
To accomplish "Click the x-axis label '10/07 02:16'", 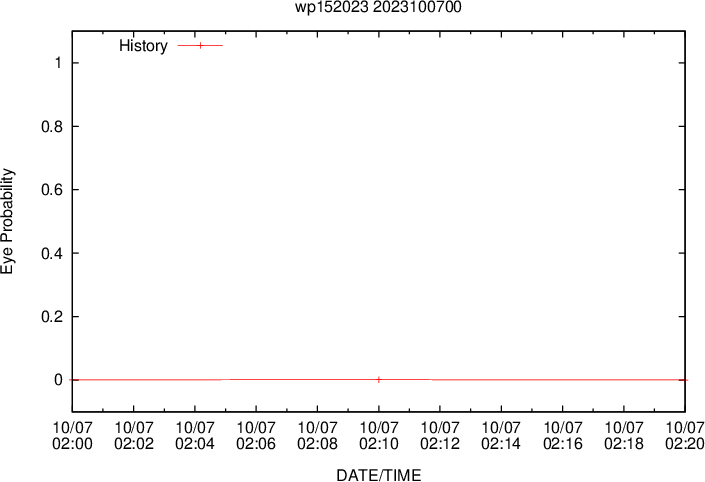I will pos(563,435).
